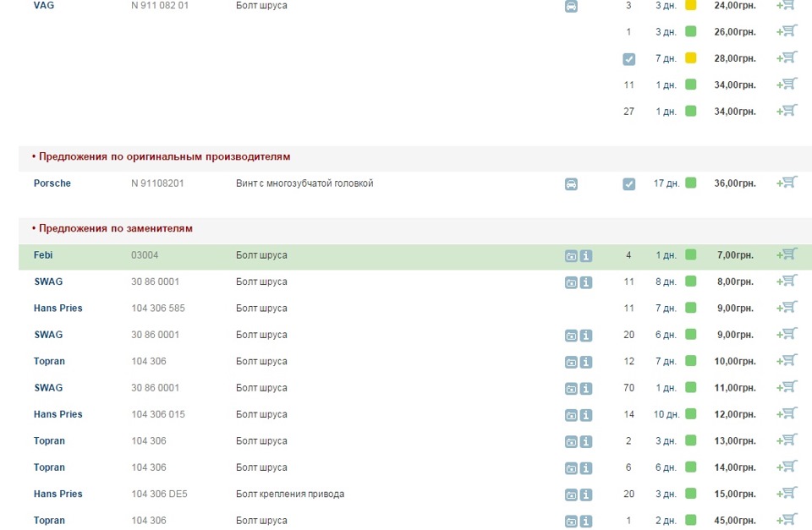Show info for Topran 10,00грн. offer

pos(585,362)
